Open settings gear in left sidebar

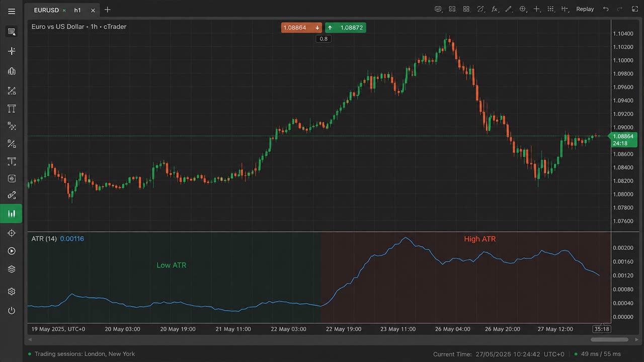pyautogui.click(x=12, y=292)
